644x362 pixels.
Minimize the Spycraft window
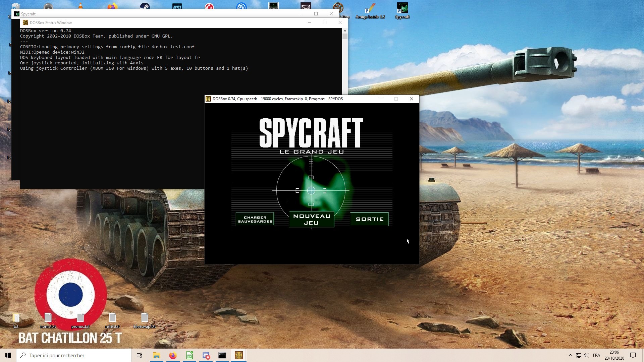[301, 14]
